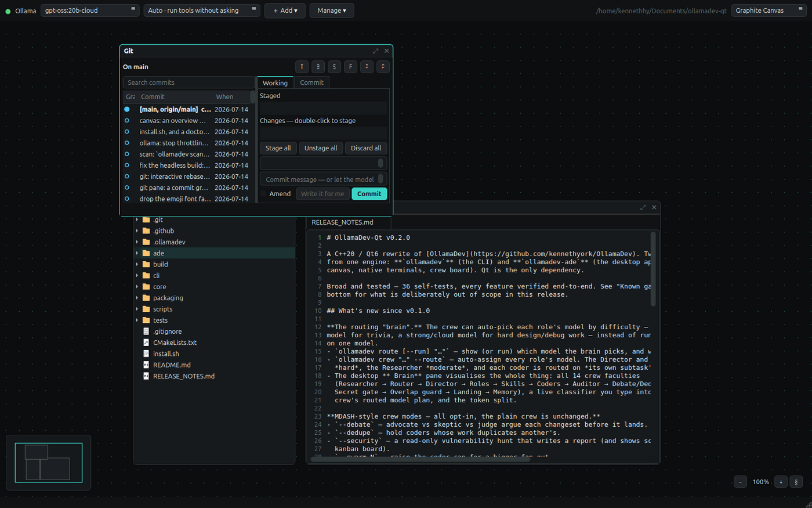This screenshot has height=508, width=812.
Task: Click the packaging folder icon
Action: click(146, 298)
